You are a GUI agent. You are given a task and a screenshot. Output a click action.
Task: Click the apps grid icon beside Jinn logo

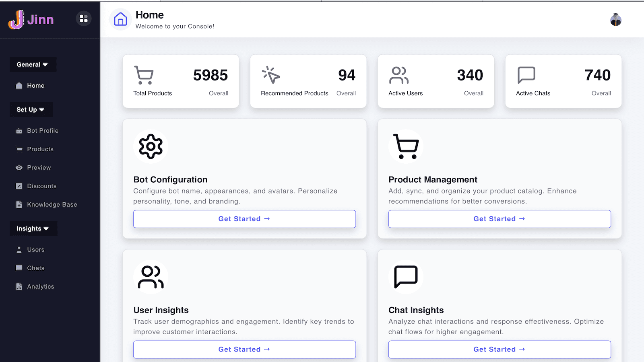pos(83,18)
